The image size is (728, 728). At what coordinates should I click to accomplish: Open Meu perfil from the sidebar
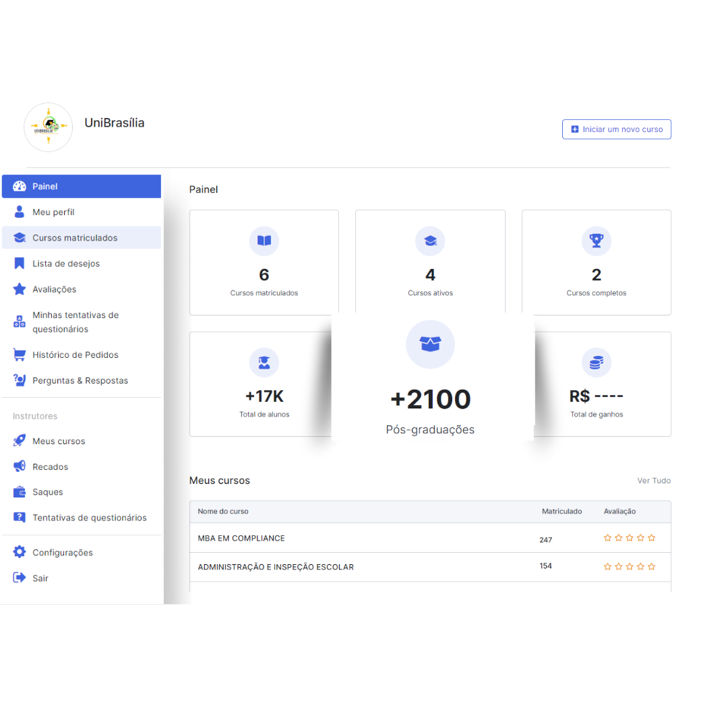point(53,212)
